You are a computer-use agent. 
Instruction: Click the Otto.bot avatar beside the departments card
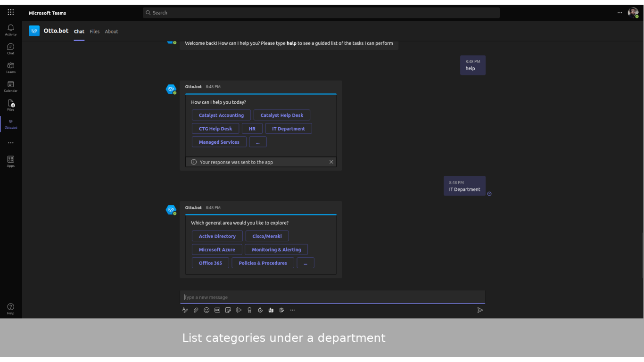point(171,89)
